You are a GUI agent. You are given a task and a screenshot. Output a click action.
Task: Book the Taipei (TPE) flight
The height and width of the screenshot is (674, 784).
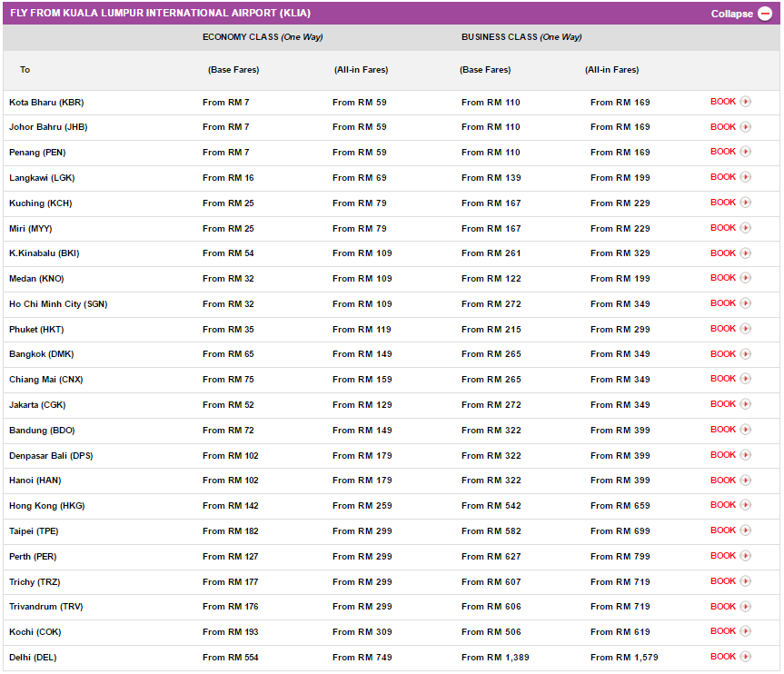(x=723, y=530)
